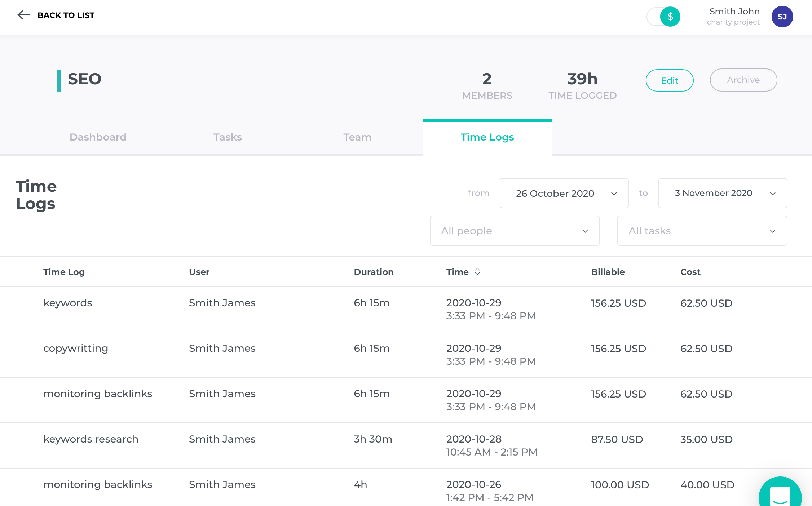Open the to date 3 November dropdown

pyautogui.click(x=723, y=193)
